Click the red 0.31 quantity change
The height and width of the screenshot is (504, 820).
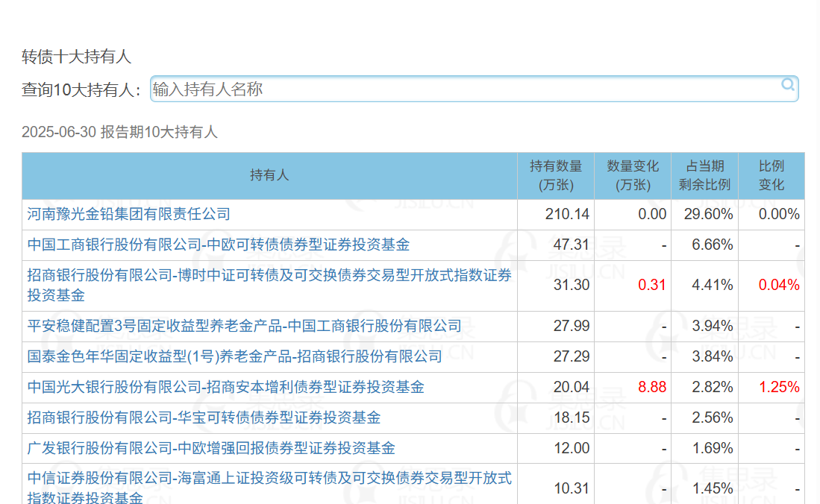point(651,286)
